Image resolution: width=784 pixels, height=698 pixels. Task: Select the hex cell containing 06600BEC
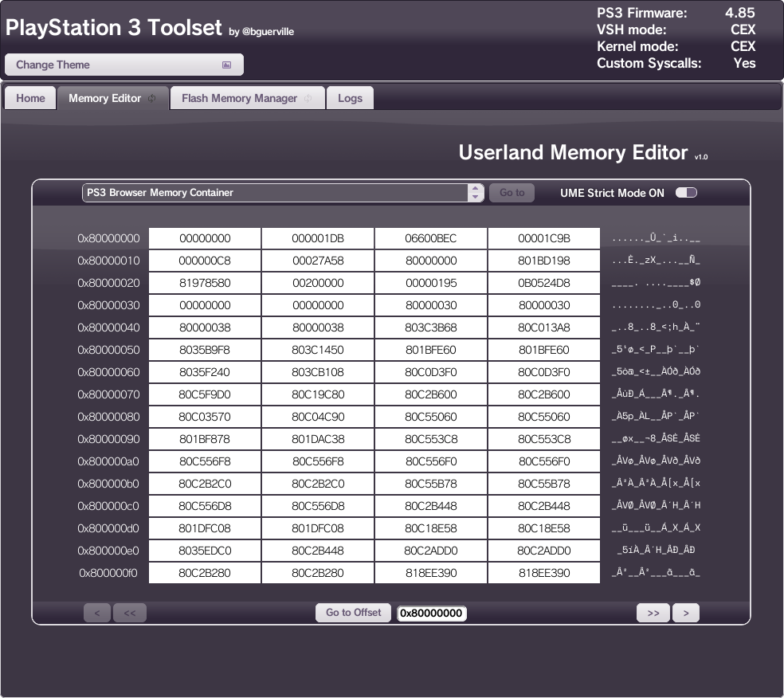point(431,238)
